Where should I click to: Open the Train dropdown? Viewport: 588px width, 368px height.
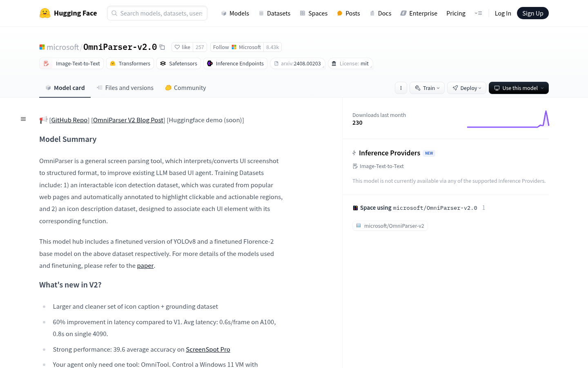click(x=427, y=88)
